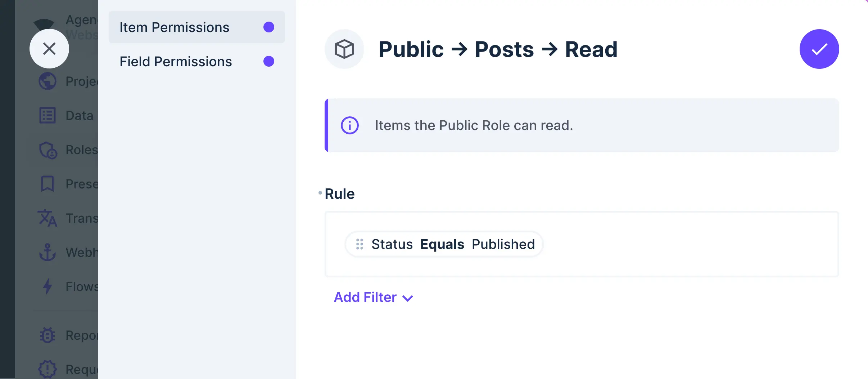Switch to the Field Permissions tab
The image size is (868, 379).
[176, 61]
